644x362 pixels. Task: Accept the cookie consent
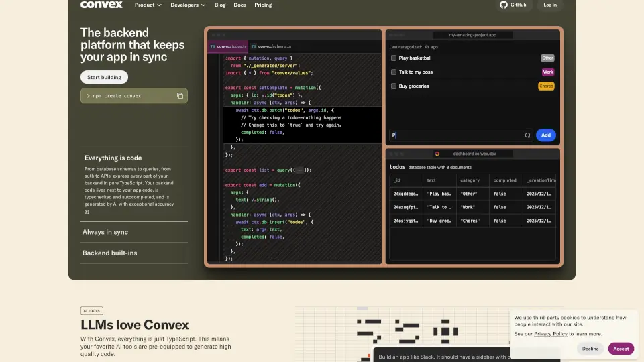[x=621, y=349]
